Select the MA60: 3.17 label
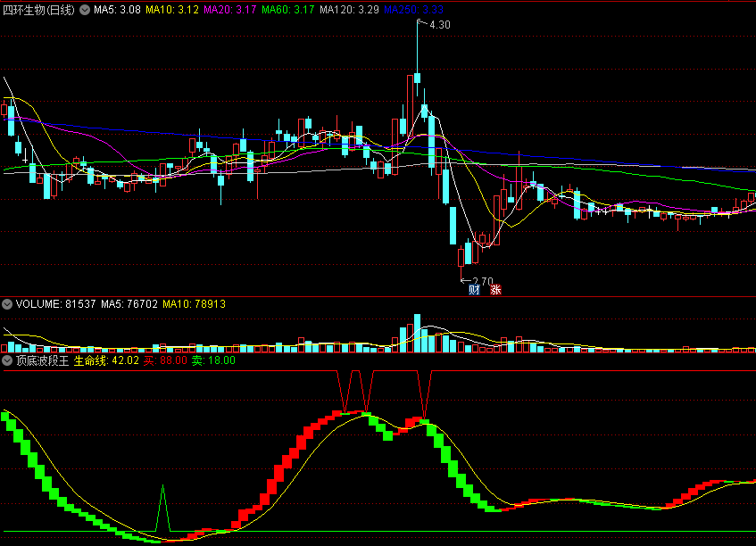This screenshot has height=546, width=756. [287, 10]
